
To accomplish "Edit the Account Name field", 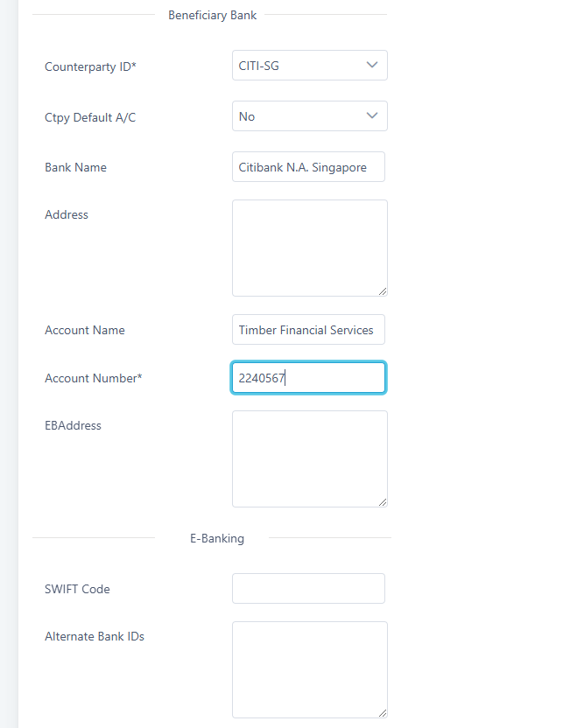I will tap(308, 330).
